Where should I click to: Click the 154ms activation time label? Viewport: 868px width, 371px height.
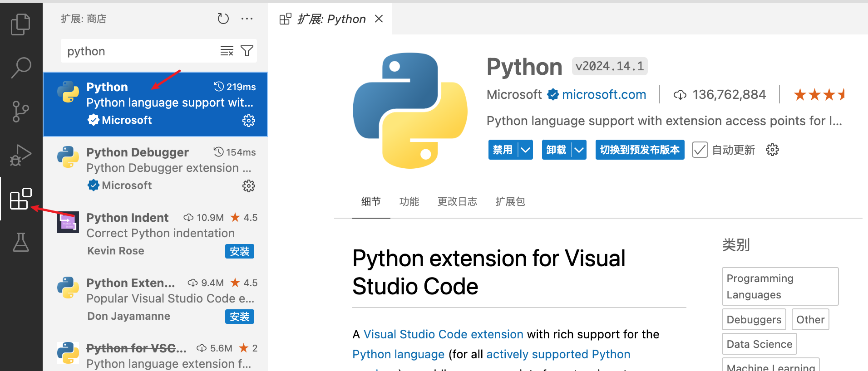241,152
